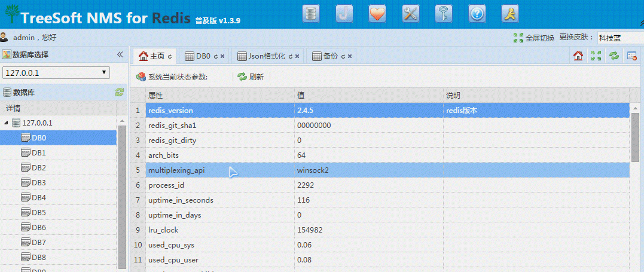Select DB4 in the database tree
Screen dimensions: 644x272
point(58,198)
